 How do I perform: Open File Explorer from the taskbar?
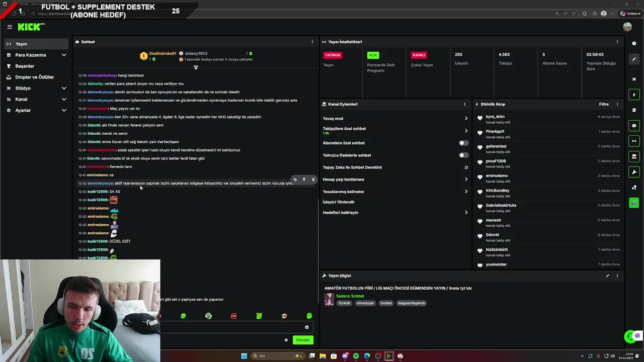pos(323,356)
